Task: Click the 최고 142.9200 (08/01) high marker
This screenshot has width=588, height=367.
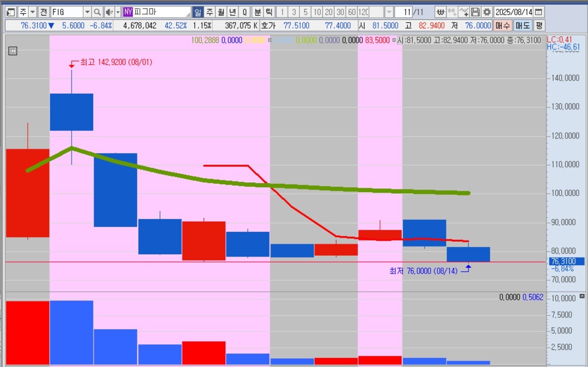Action: [x=116, y=62]
